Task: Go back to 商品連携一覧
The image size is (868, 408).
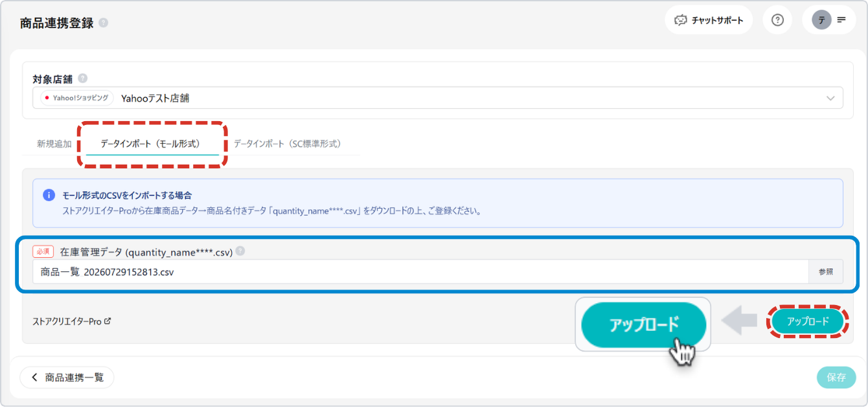Action: click(x=67, y=378)
